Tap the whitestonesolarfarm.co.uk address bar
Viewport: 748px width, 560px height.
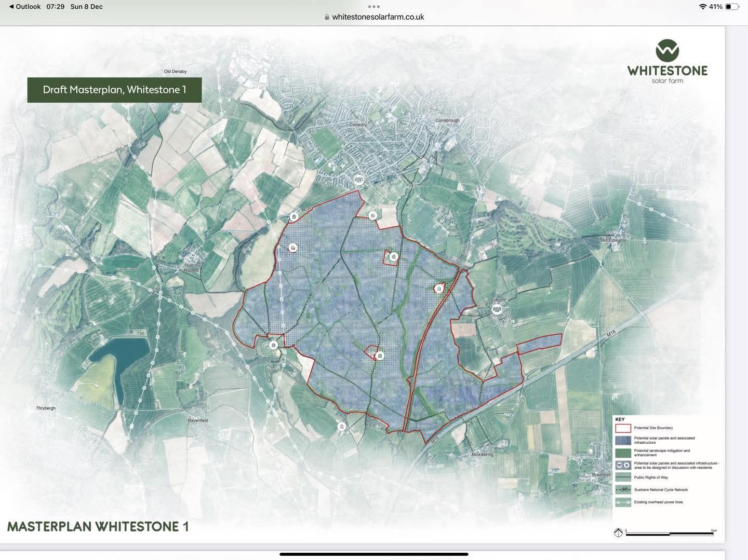[378, 17]
